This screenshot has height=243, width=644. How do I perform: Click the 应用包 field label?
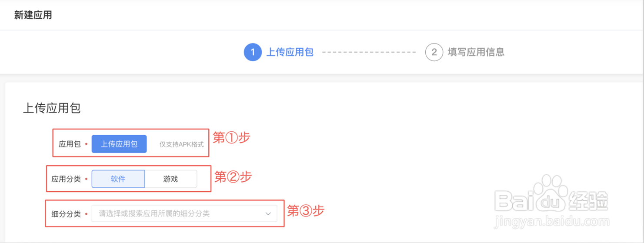point(70,144)
